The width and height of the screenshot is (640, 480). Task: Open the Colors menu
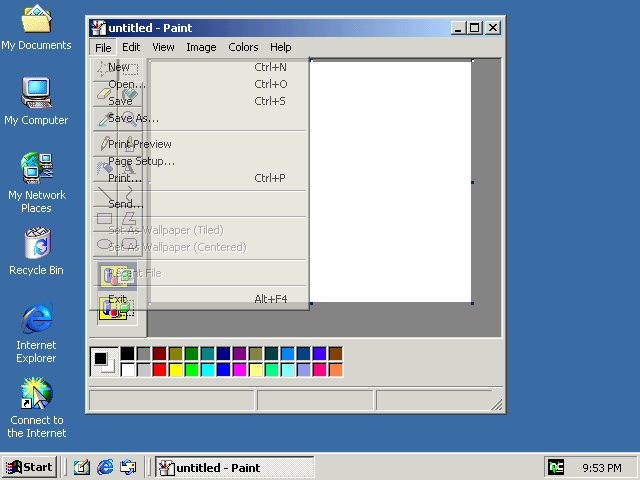tap(243, 47)
